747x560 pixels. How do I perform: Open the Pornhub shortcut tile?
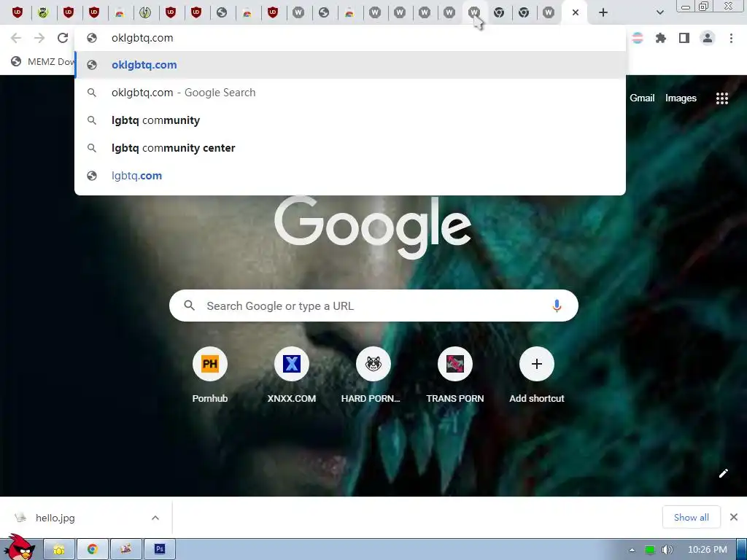(x=209, y=375)
